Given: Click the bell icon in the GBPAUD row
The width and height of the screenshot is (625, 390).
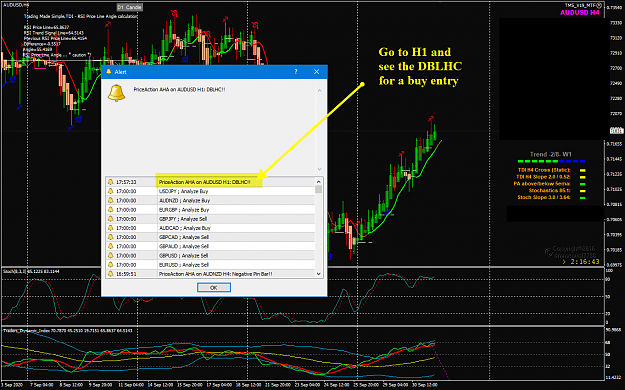Looking at the screenshot, I should pyautogui.click(x=111, y=246).
